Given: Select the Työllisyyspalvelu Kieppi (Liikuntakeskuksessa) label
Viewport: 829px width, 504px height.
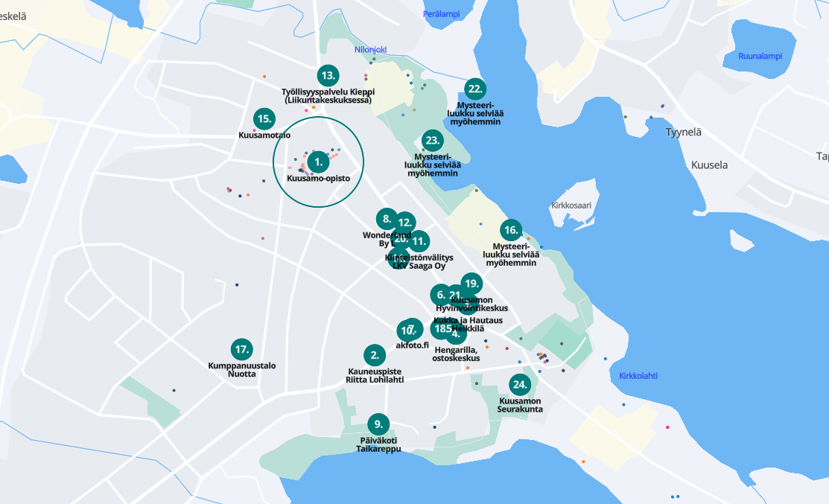Looking at the screenshot, I should 328,96.
